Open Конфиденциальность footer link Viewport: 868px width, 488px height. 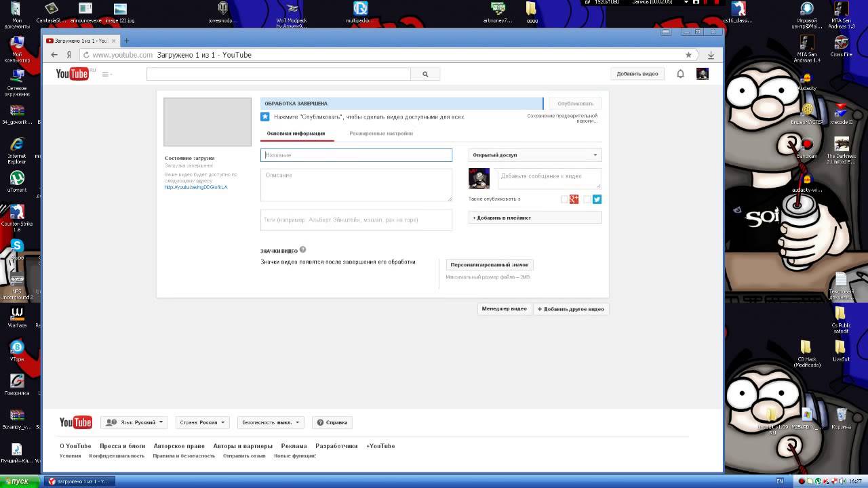click(x=117, y=456)
